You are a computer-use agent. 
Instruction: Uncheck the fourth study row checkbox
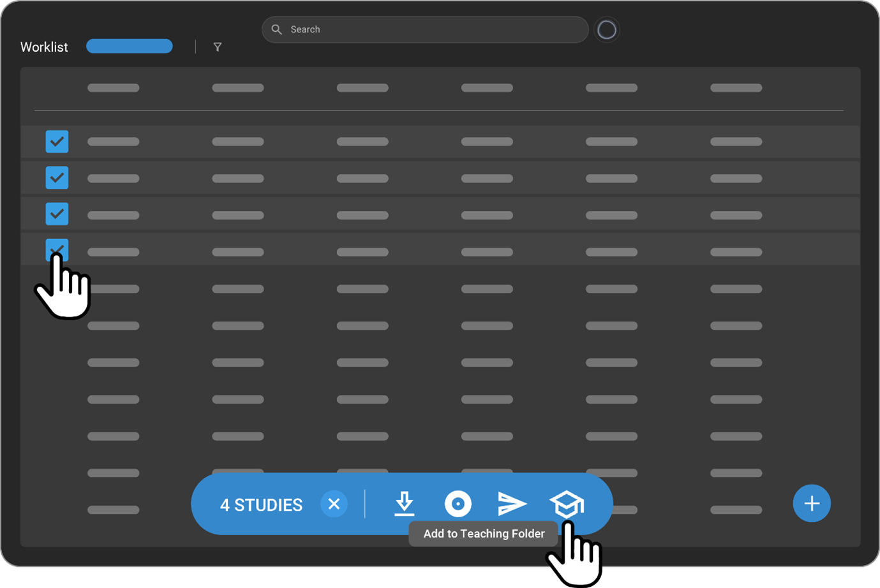(x=57, y=251)
